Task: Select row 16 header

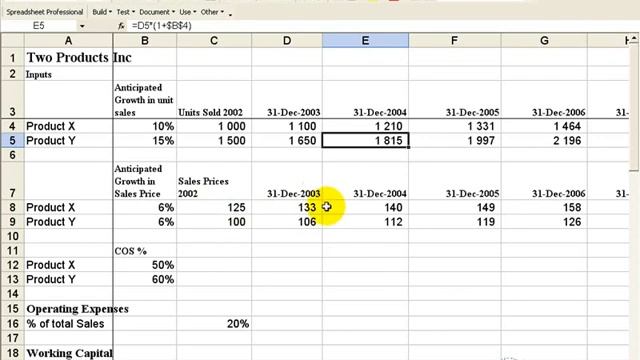Action: [12, 324]
